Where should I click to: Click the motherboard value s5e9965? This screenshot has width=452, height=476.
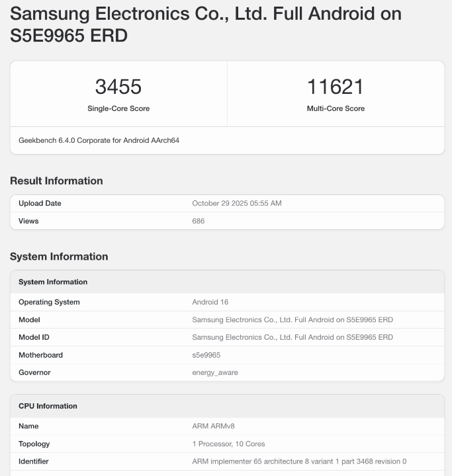(x=206, y=355)
